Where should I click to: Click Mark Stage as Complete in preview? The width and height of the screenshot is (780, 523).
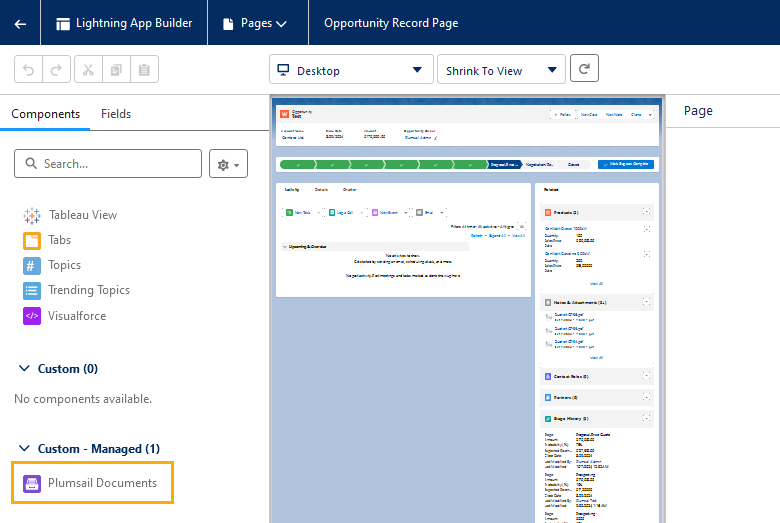pos(626,164)
